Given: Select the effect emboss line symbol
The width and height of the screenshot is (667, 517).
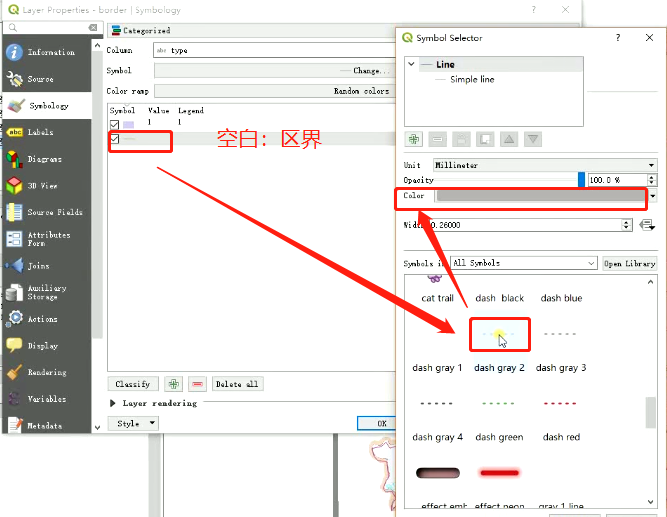Looking at the screenshot, I should point(438,473).
